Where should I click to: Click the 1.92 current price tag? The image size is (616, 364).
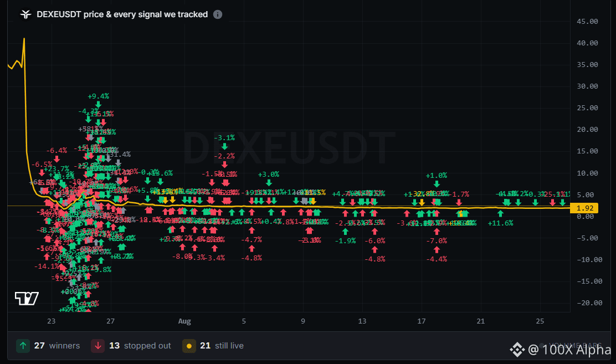pyautogui.click(x=584, y=208)
